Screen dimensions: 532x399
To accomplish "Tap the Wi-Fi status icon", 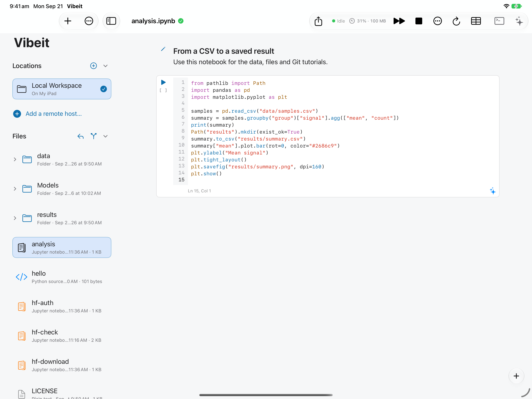I will 506,6.
